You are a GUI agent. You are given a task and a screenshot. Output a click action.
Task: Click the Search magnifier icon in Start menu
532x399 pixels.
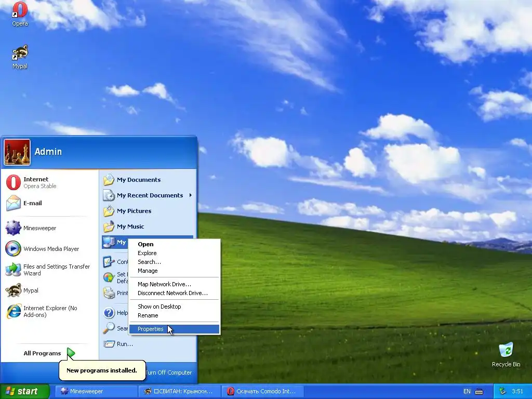[x=109, y=328]
